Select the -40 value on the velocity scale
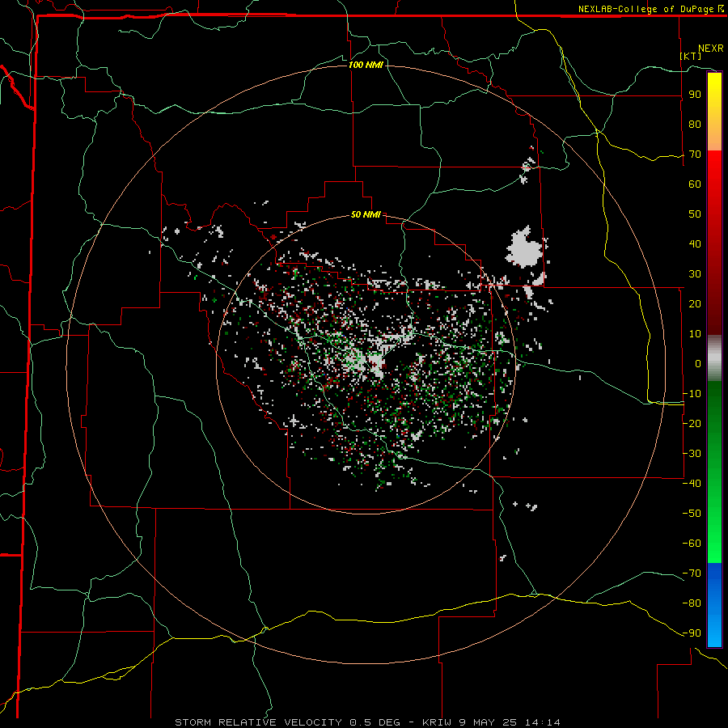 692,484
